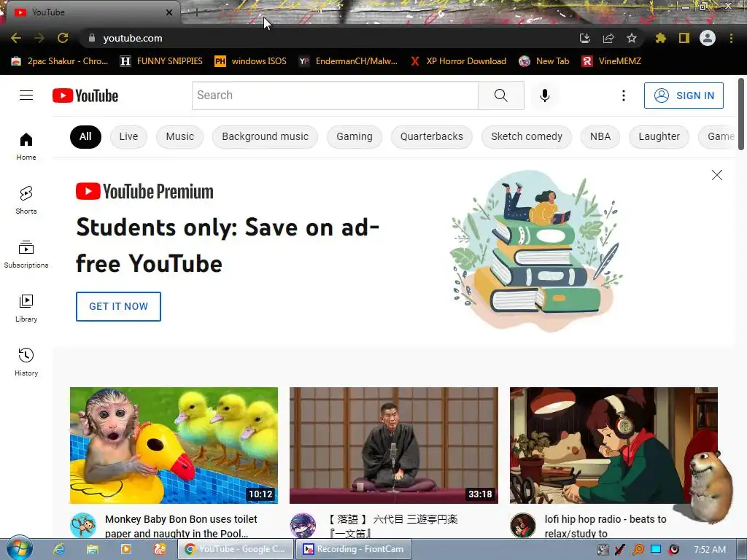Open the lofi hip hop radio title
This screenshot has width=747, height=560.
click(605, 526)
